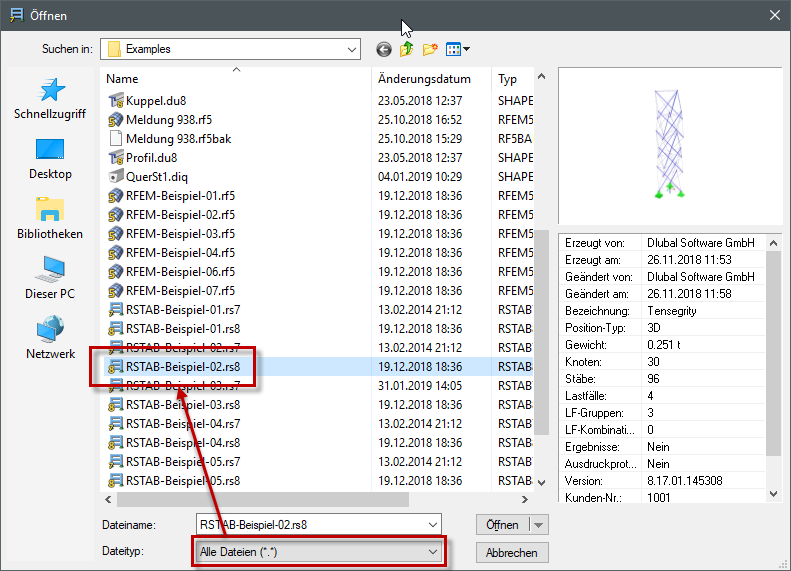Click the Öffnen button
Image resolution: width=791 pixels, height=571 pixels.
click(502, 525)
